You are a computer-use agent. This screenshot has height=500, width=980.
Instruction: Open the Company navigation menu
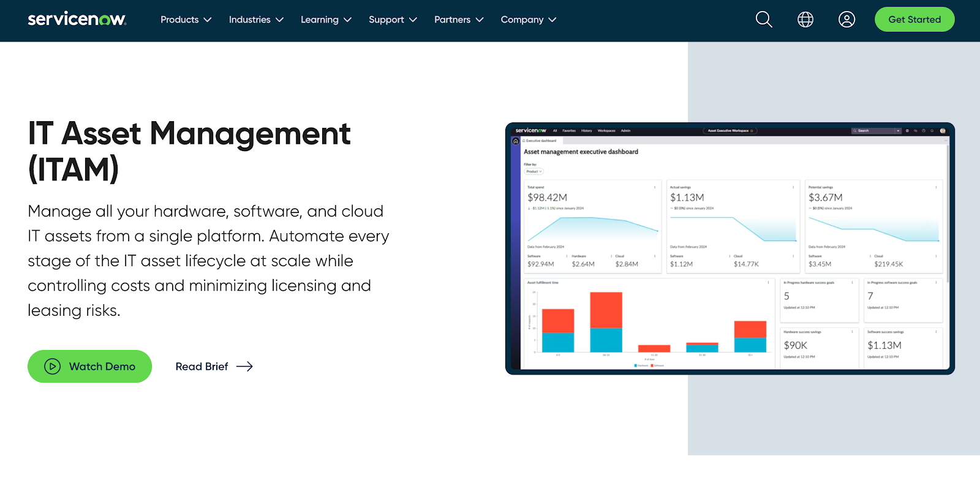529,20
